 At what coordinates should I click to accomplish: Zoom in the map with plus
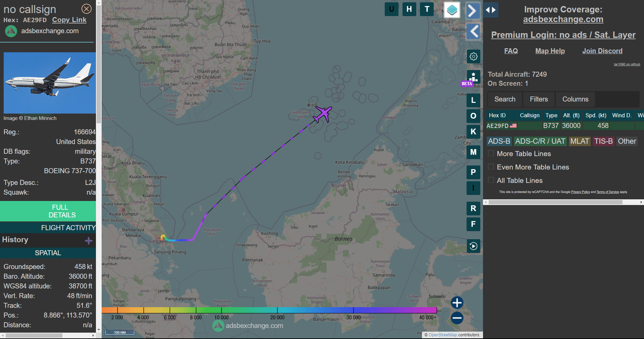coord(457,302)
